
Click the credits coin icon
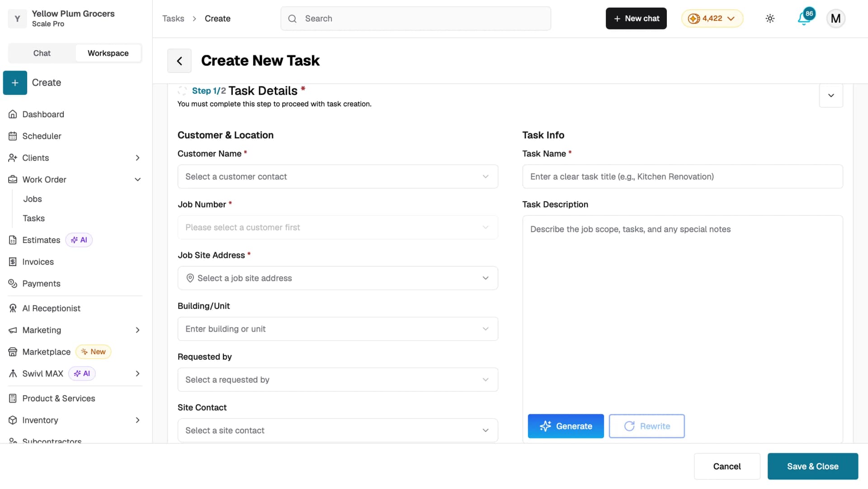point(693,19)
